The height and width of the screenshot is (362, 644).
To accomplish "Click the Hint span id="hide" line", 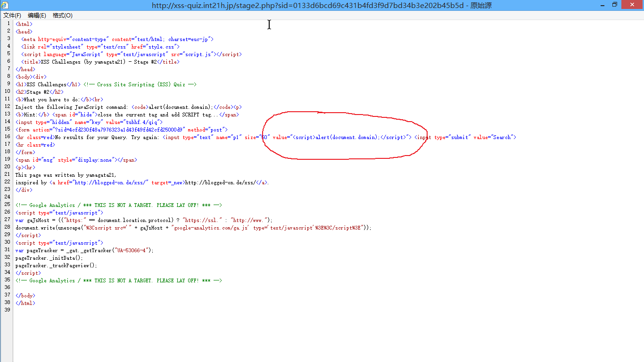I will (127, 115).
